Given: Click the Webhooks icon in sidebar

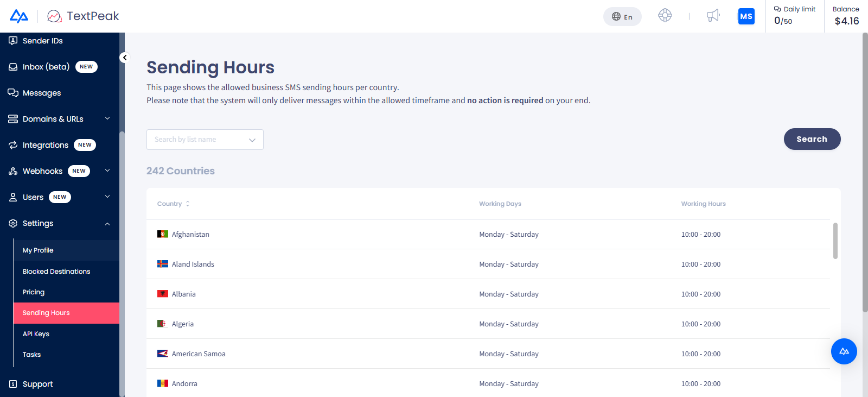Looking at the screenshot, I should click(13, 171).
